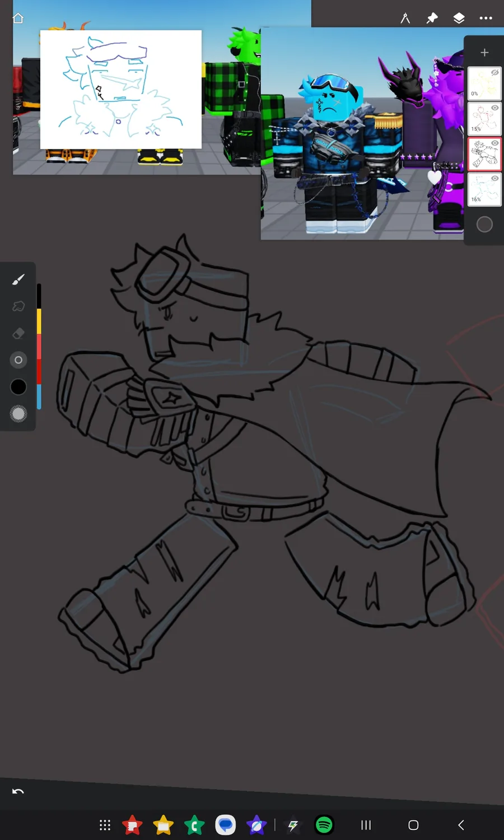The width and height of the screenshot is (504, 840).
Task: Select the paintbrush tool
Action: click(x=18, y=279)
